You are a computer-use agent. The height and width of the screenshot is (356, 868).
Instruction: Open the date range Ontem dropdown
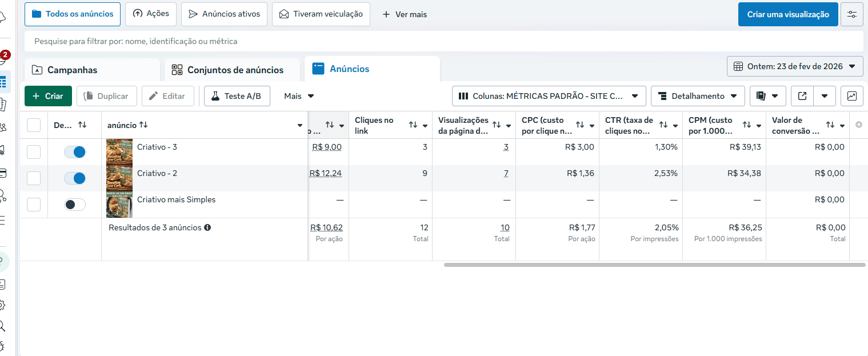point(794,66)
